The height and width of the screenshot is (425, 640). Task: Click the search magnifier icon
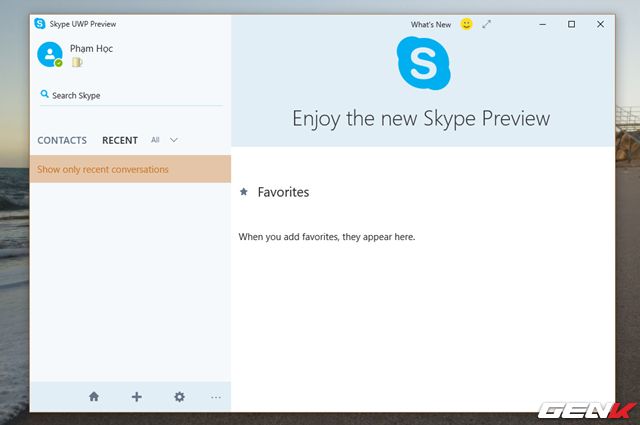44,94
